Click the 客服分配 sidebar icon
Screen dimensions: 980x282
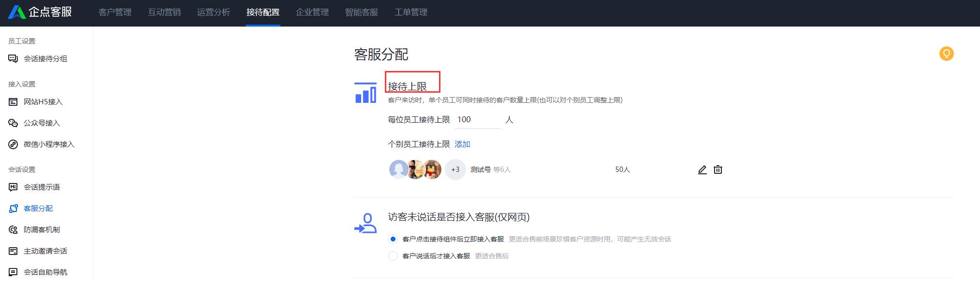13,209
